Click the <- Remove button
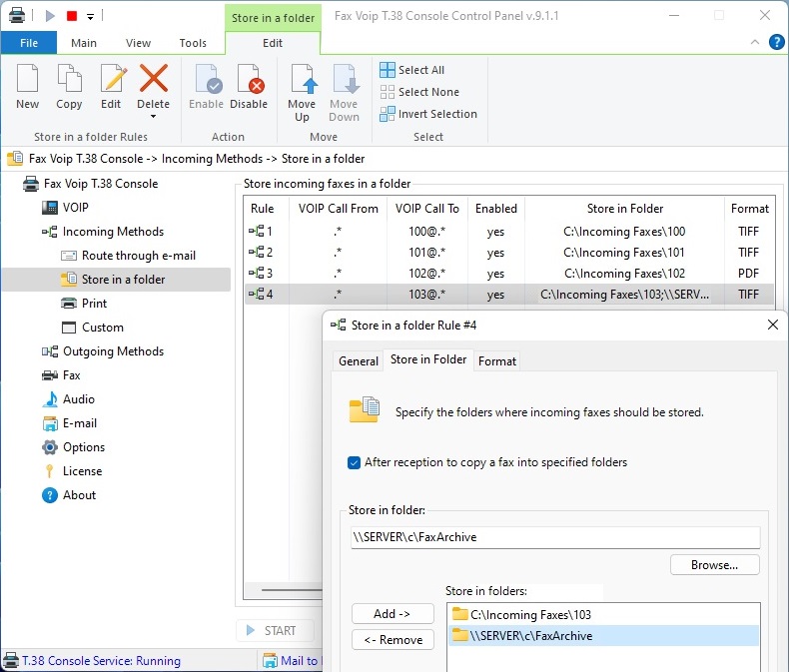789x672 pixels. (393, 640)
